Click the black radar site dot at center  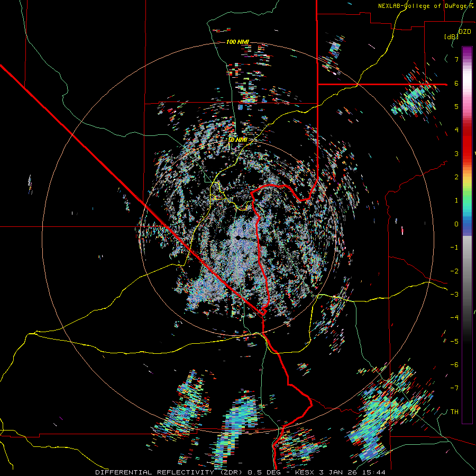point(239,237)
